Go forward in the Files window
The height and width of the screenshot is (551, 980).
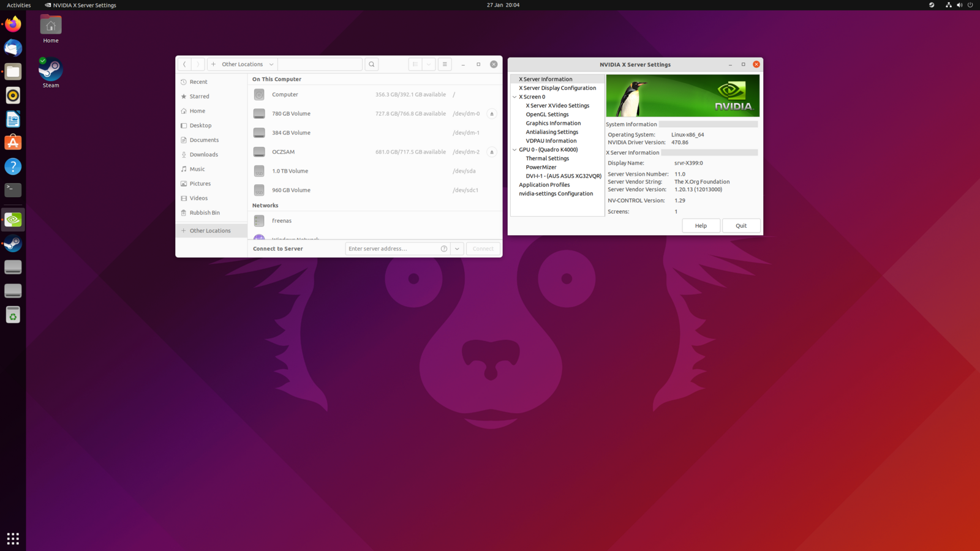pyautogui.click(x=198, y=64)
